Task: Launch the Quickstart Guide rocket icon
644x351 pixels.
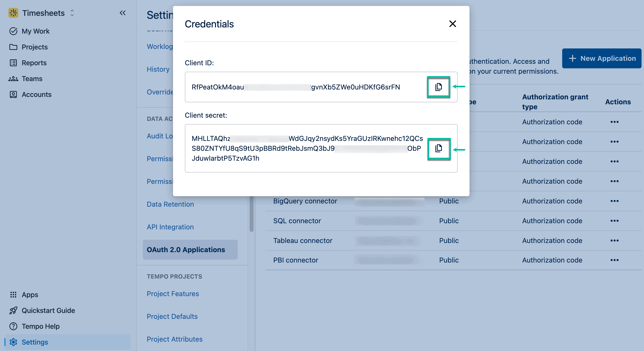Action: click(13, 310)
